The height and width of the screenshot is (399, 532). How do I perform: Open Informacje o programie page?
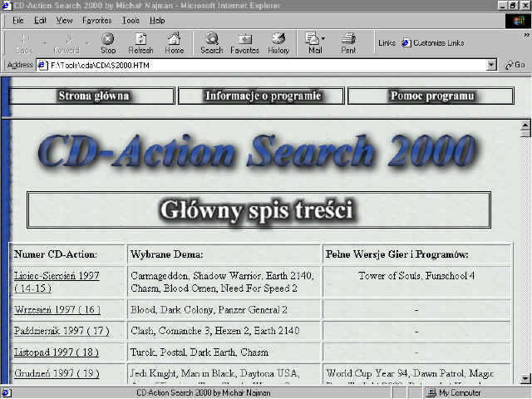pos(263,96)
